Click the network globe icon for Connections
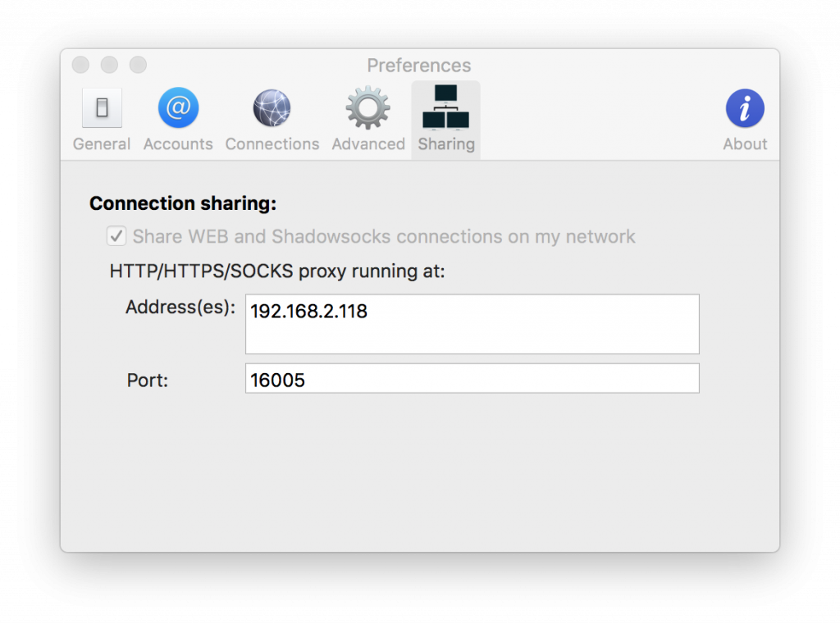The width and height of the screenshot is (840, 624). 272,107
